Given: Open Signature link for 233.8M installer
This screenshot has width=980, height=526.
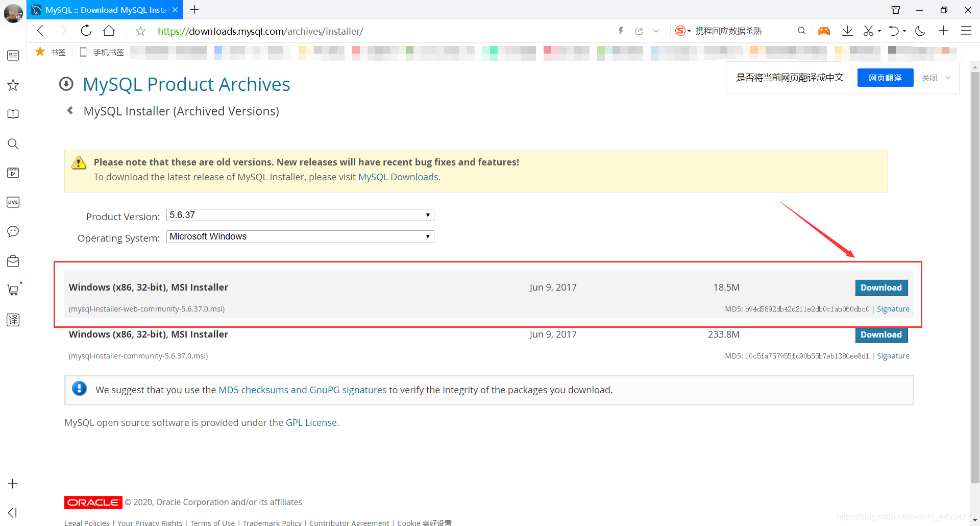Looking at the screenshot, I should [x=893, y=356].
